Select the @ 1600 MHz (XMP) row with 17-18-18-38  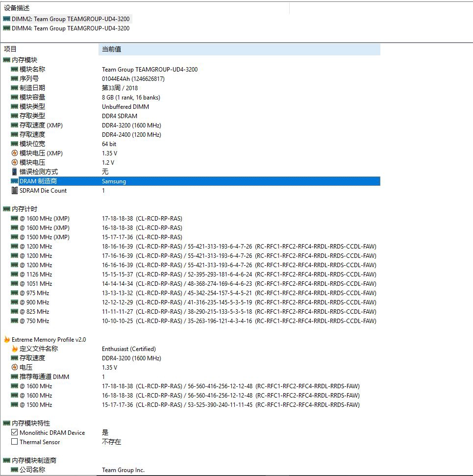tap(97, 218)
